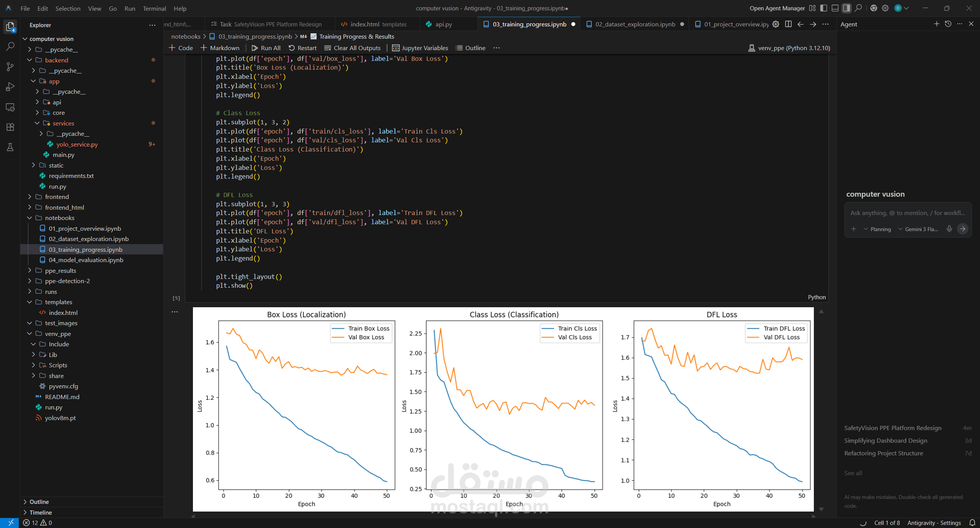Click the Ask anything agent input field

pos(907,213)
